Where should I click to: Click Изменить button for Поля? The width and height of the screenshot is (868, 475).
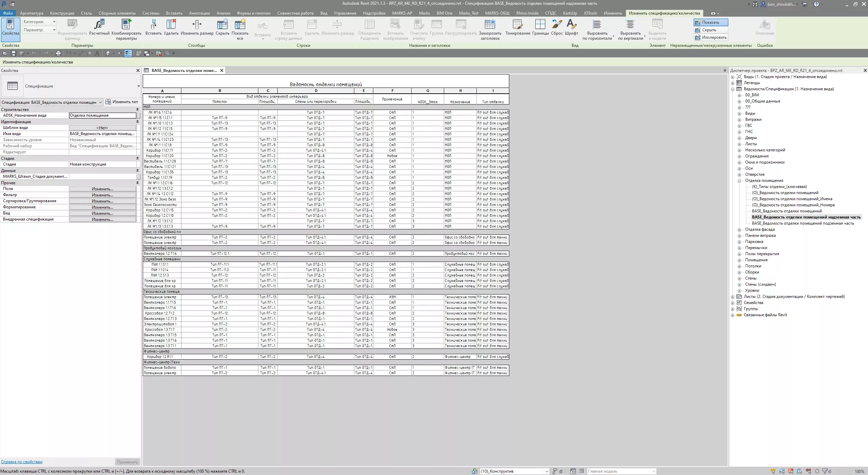(x=102, y=189)
